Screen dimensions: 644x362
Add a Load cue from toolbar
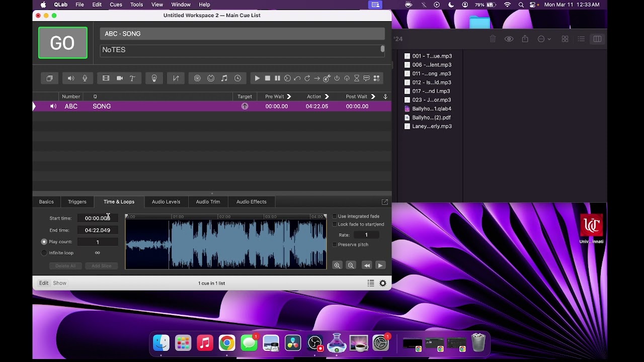click(287, 78)
